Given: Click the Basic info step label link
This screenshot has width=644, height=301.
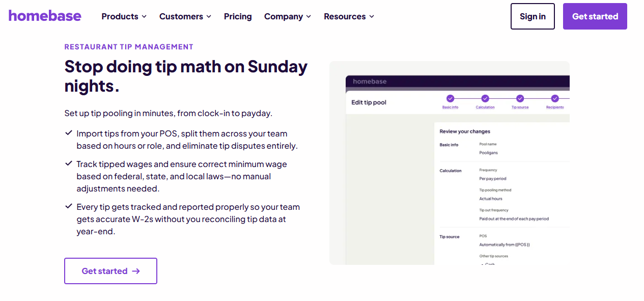Looking at the screenshot, I should pyautogui.click(x=450, y=107).
